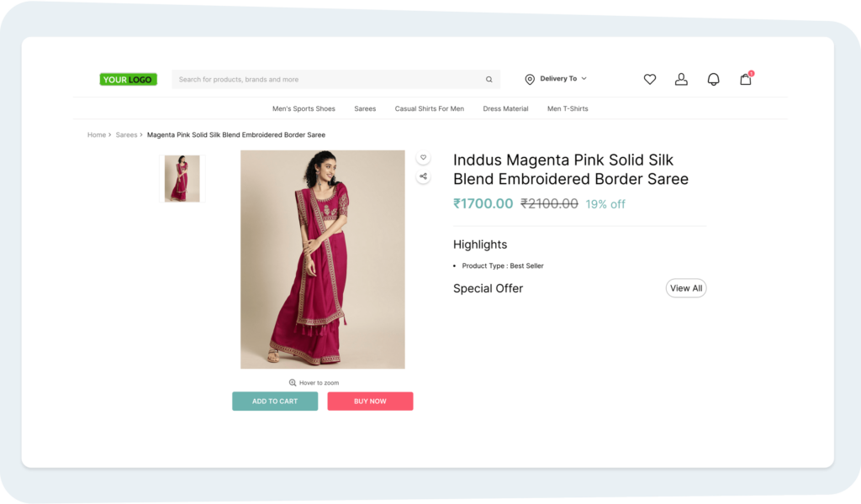Click the ₹1700.00 price text
The height and width of the screenshot is (504, 861).
[483, 203]
